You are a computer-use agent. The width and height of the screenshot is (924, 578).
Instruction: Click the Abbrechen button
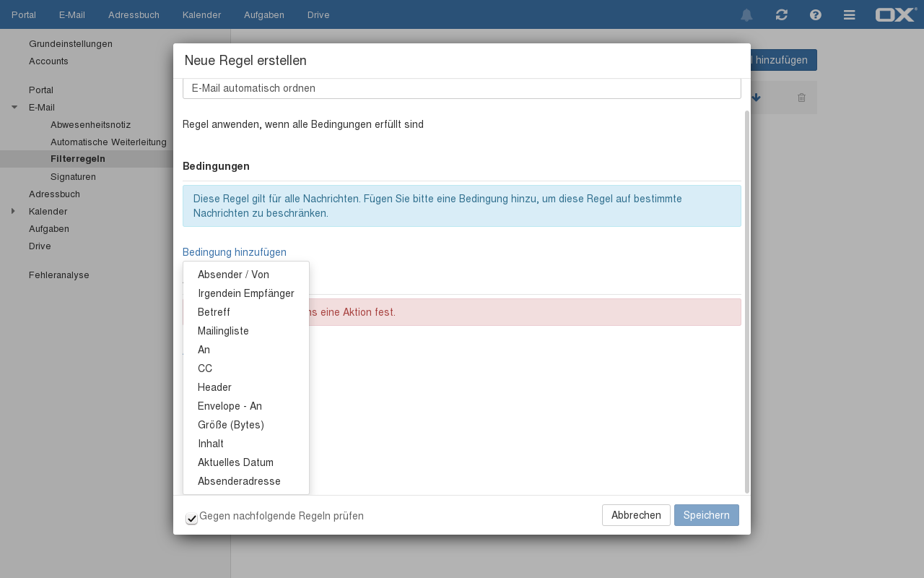point(636,515)
